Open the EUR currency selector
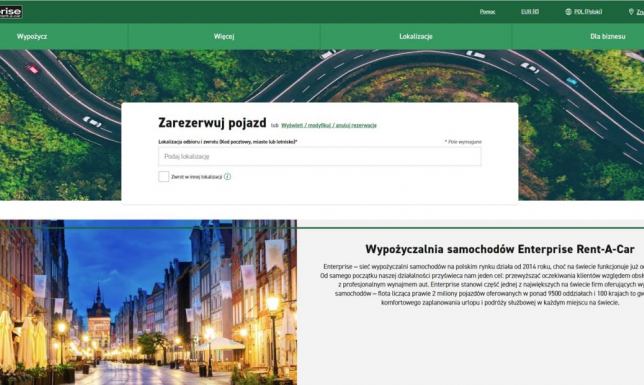Screen dimensions: 644x385 [530, 12]
